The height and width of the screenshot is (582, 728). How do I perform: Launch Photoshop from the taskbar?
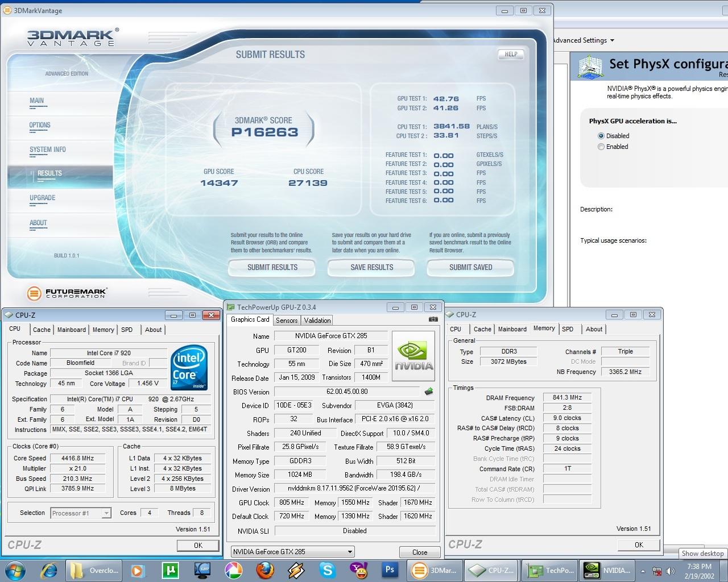point(390,570)
